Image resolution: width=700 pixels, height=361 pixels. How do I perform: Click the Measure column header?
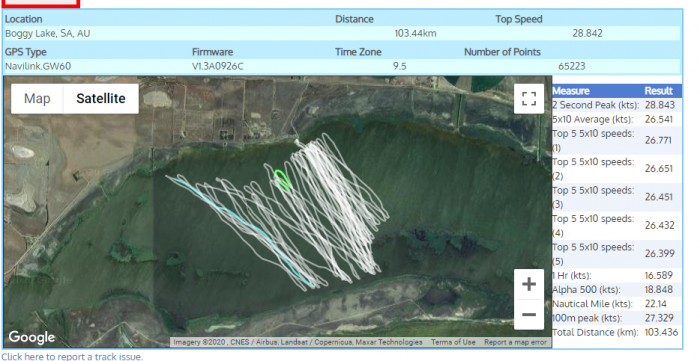[x=571, y=91]
